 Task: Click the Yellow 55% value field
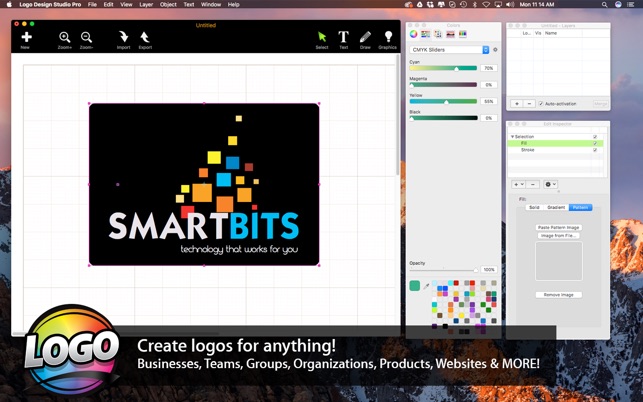point(489,101)
